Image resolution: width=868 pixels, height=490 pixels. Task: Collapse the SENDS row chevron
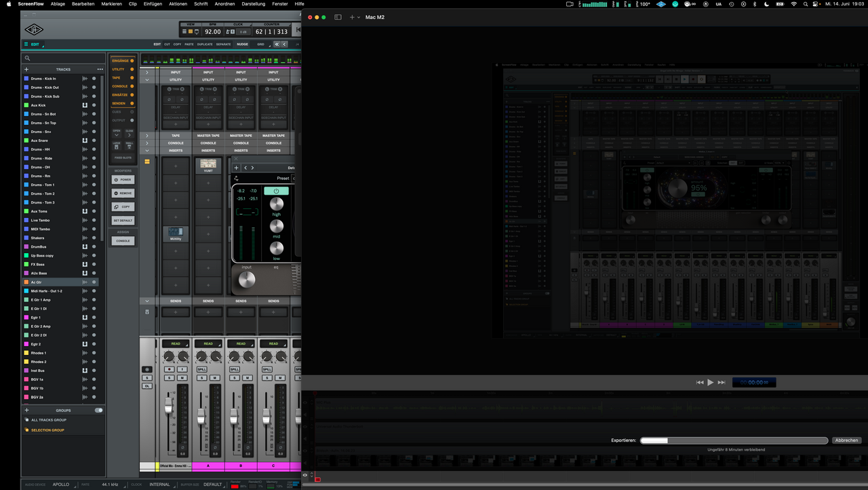point(147,301)
